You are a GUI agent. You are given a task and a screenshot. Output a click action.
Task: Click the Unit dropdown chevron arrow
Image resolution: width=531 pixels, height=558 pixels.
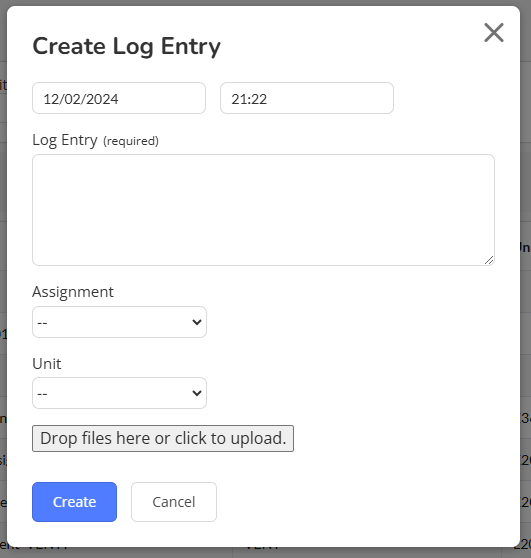[x=197, y=393]
